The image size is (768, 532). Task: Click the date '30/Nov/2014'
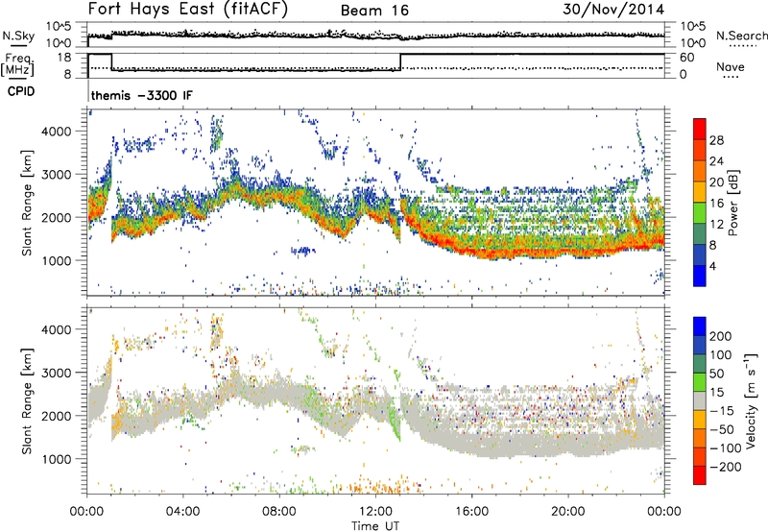pyautogui.click(x=613, y=9)
